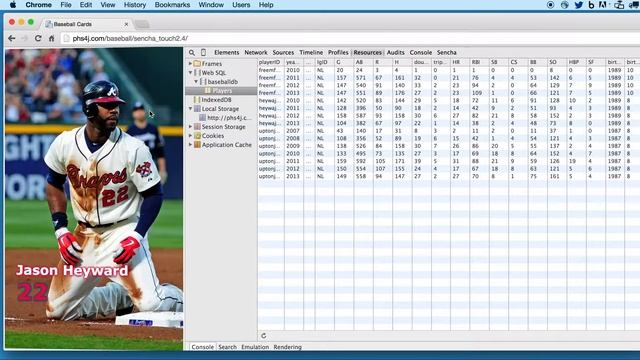
Task: Click the address bar URL field
Action: coord(350,38)
